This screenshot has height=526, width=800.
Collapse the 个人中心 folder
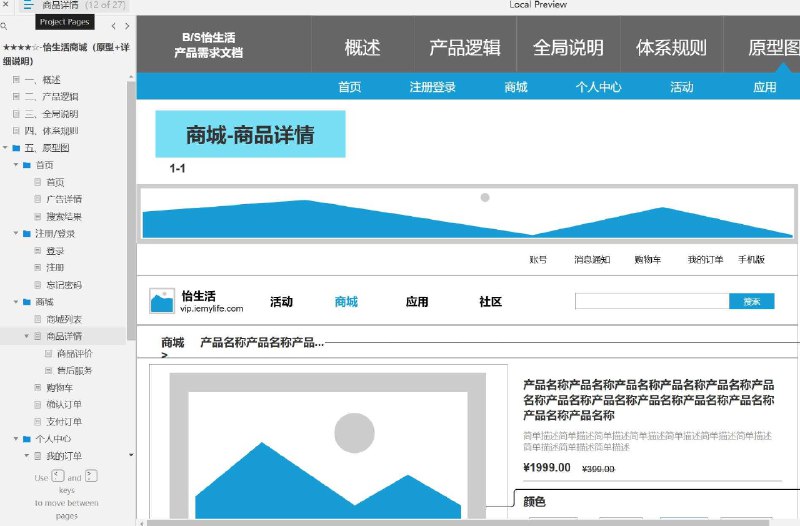point(16,438)
